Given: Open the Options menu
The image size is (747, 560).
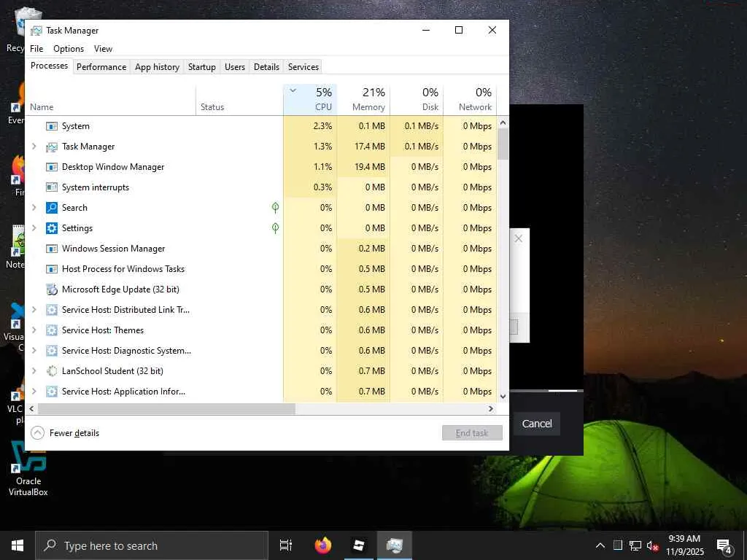Looking at the screenshot, I should (69, 49).
